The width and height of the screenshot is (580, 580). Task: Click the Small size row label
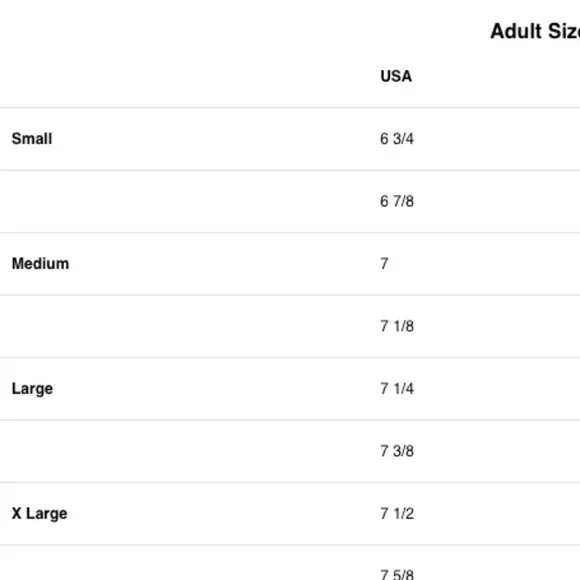(32, 139)
